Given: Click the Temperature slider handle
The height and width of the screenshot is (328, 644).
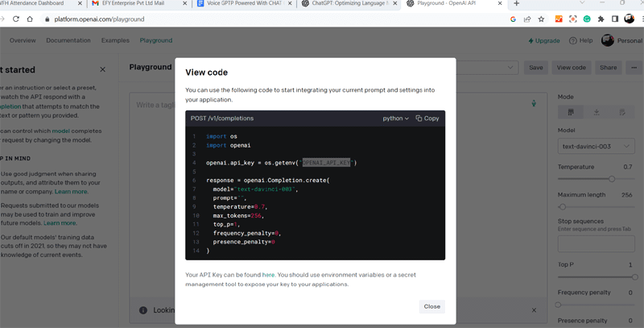Looking at the screenshot, I should coord(612,179).
